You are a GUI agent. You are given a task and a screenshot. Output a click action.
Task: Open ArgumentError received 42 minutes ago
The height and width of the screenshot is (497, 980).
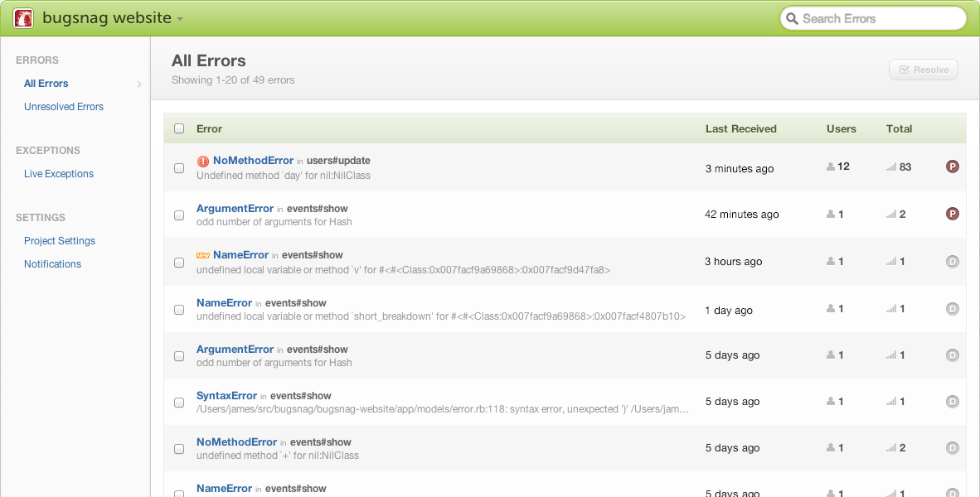point(235,209)
